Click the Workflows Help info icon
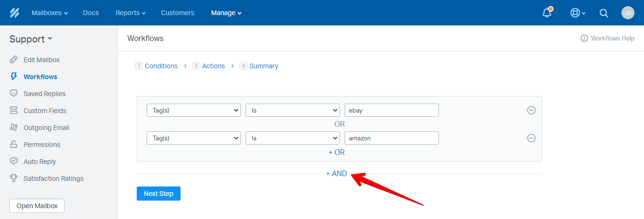 click(x=584, y=38)
